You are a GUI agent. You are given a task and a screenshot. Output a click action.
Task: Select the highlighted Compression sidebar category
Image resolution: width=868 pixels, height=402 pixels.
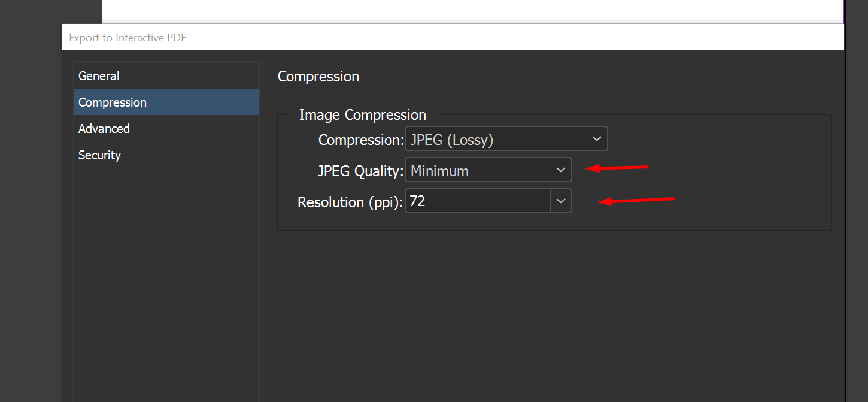point(113,102)
